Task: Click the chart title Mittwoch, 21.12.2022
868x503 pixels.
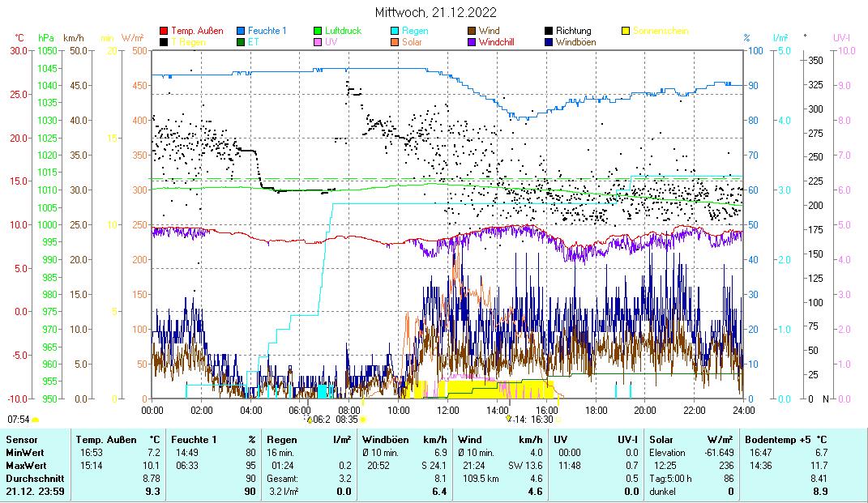Action: tap(436, 12)
